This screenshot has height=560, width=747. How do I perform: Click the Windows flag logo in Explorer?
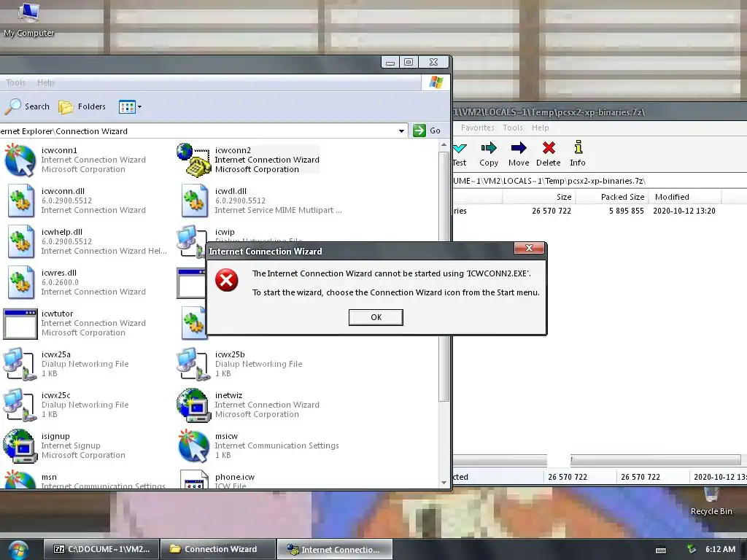click(436, 82)
